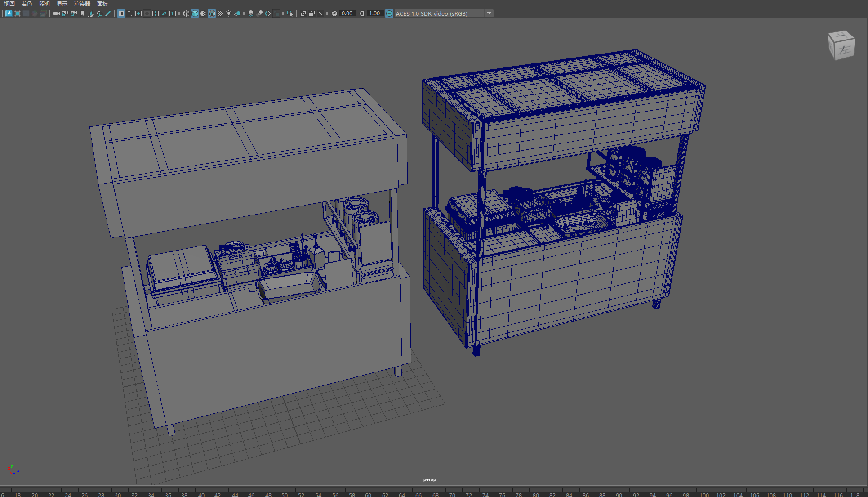Click the use all lights lightbulb icon

[229, 13]
